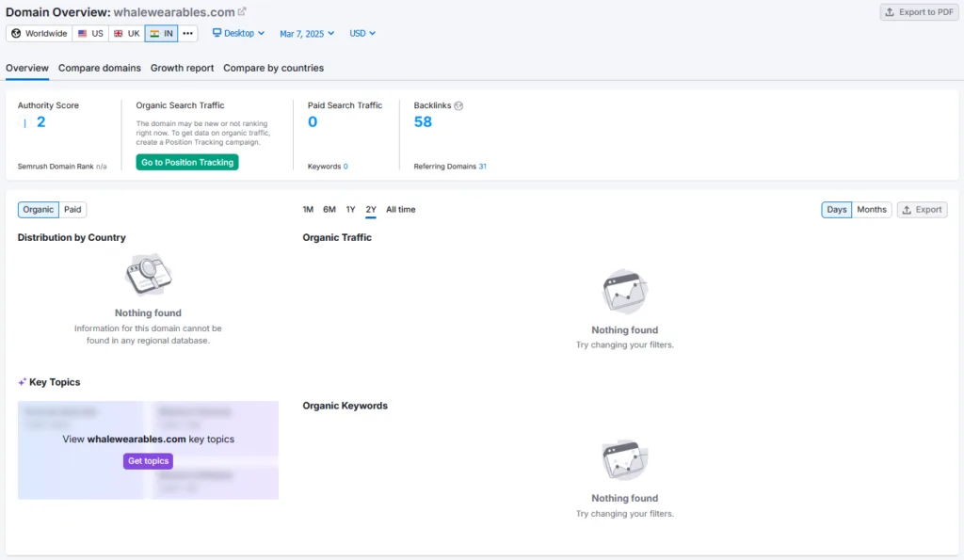Click the Organic Search Traffic label

pyautogui.click(x=180, y=105)
